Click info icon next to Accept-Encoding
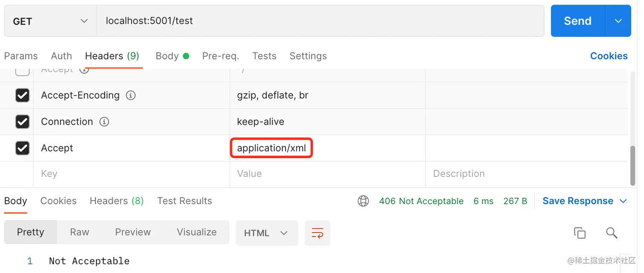Screen dimensions: 644x273 [x=131, y=95]
